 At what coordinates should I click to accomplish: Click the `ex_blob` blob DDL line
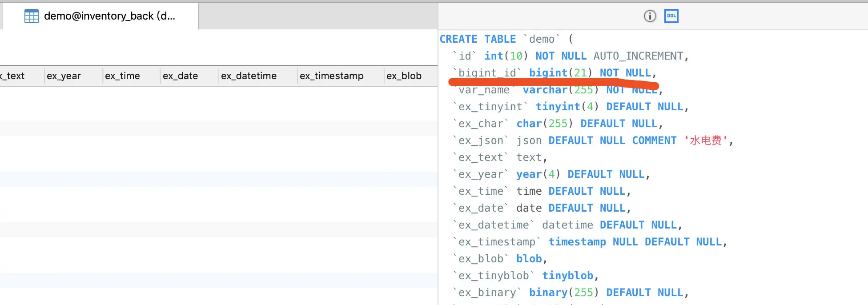pos(500,259)
